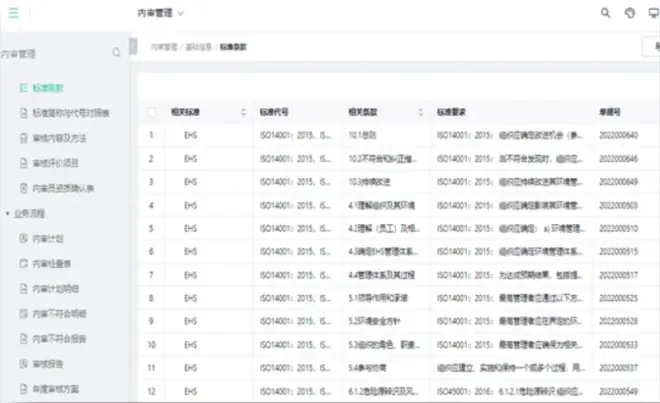This screenshot has height=403, width=660.
Task: Collapse the 业务流程 section in the sidebar
Action: pyautogui.click(x=8, y=213)
